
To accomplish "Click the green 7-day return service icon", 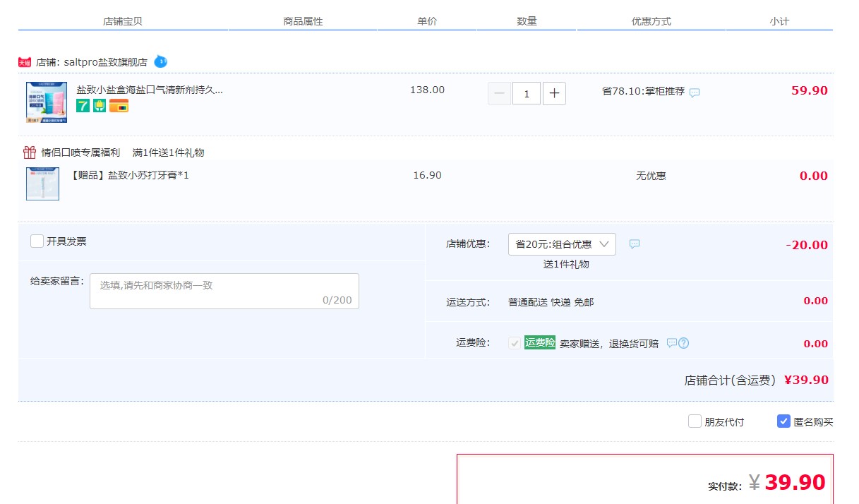I will (83, 106).
